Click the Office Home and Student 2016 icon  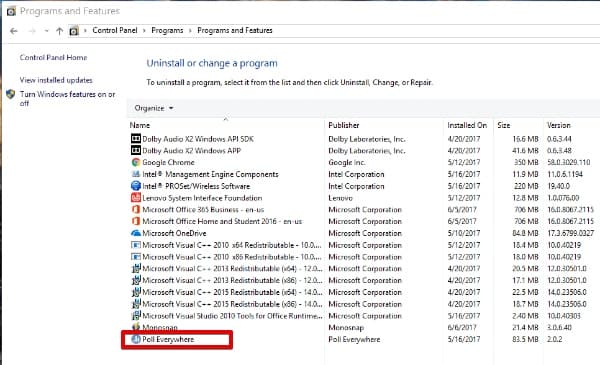coord(136,221)
